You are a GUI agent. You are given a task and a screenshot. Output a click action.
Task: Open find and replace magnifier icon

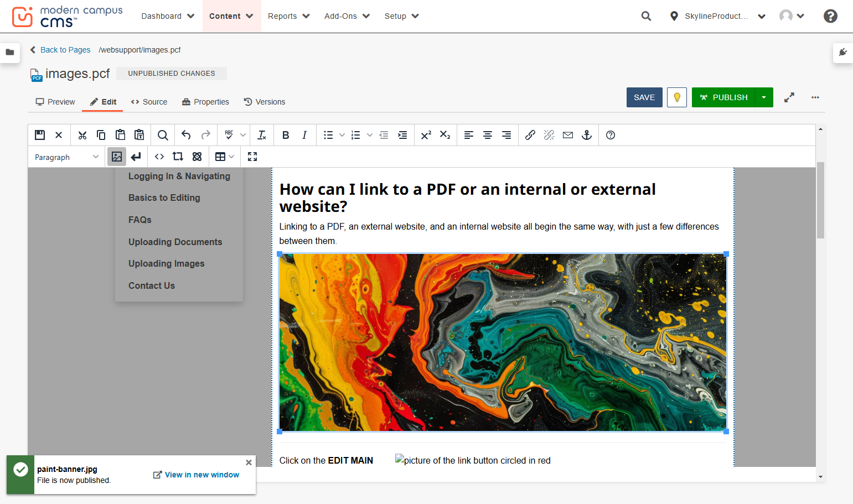tap(163, 135)
